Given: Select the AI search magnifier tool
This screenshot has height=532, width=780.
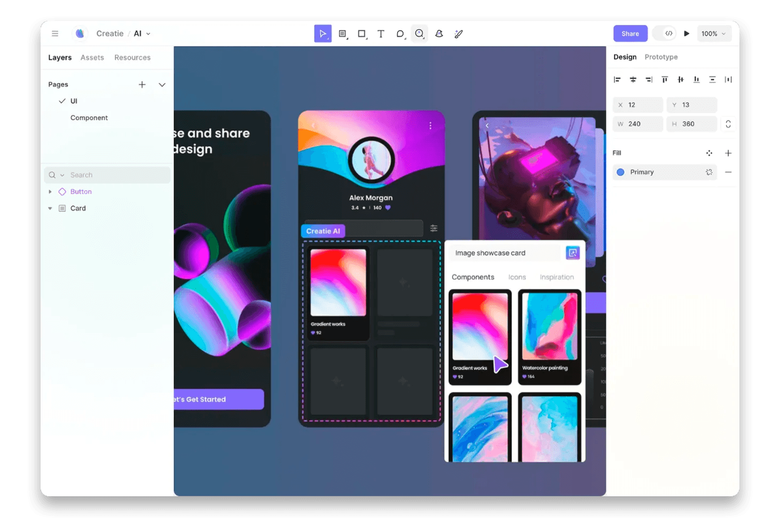Looking at the screenshot, I should (420, 34).
